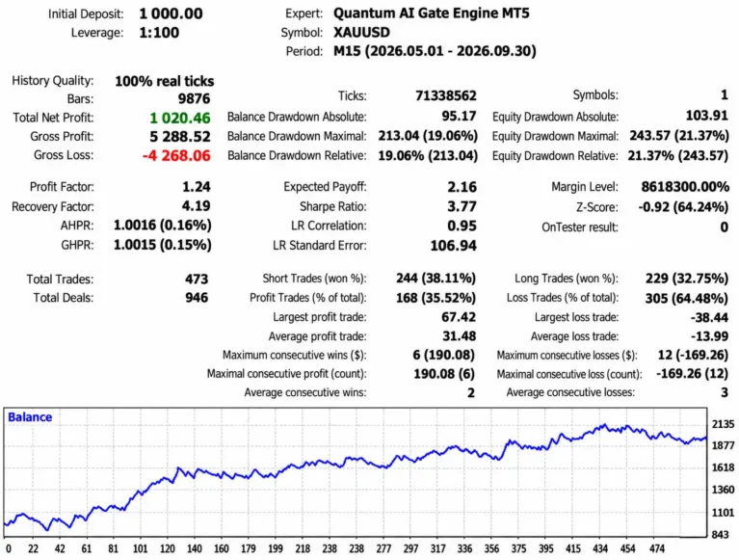Screen dimensions: 739x560
Task: Click the expected payoff value 2.16
Action: (462, 187)
